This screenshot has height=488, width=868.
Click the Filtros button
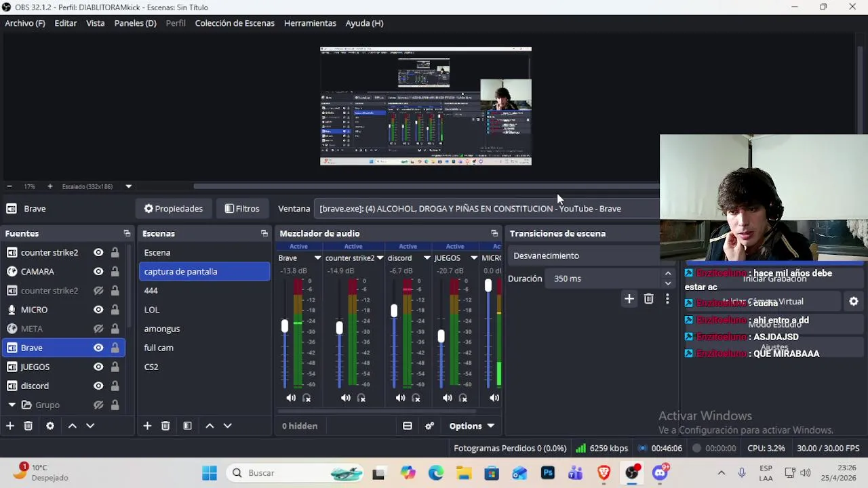[242, 209]
